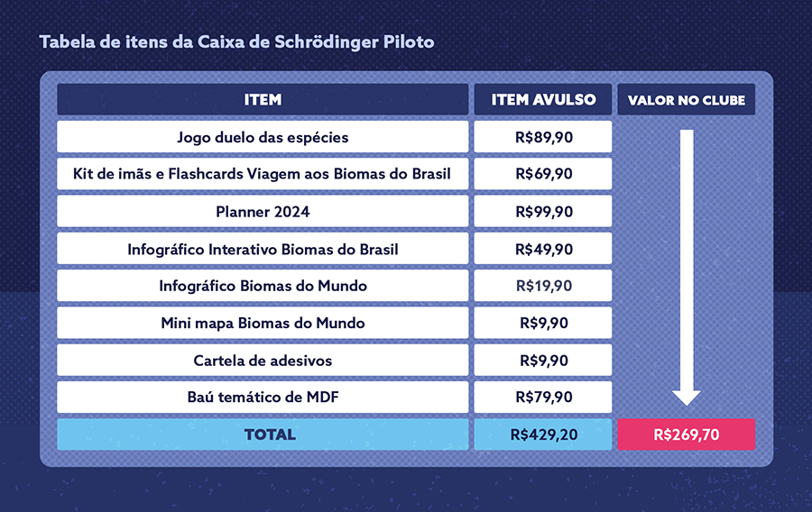
Task: Select the Baú temático de MDF cell
Action: pos(263,397)
